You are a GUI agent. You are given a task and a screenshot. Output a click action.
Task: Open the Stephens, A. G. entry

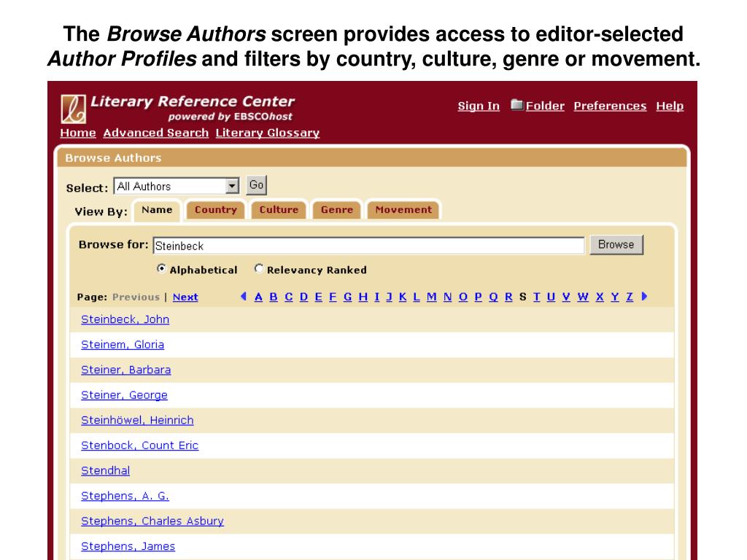click(125, 496)
